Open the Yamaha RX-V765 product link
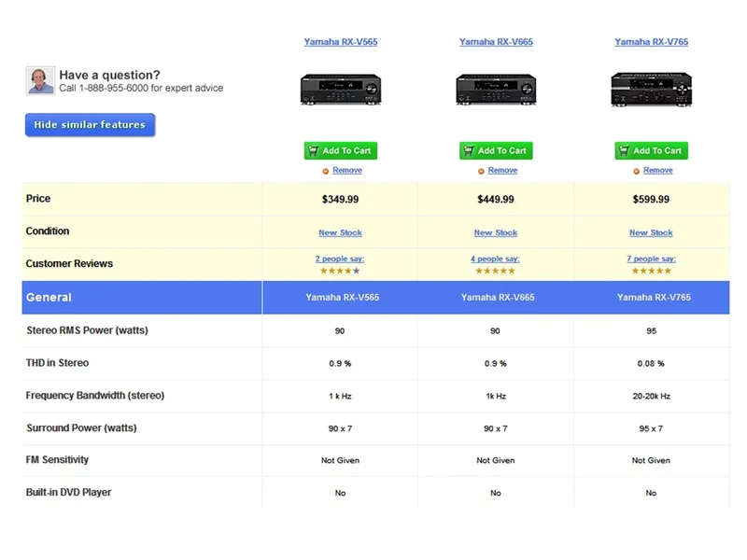The image size is (747, 560). click(651, 41)
